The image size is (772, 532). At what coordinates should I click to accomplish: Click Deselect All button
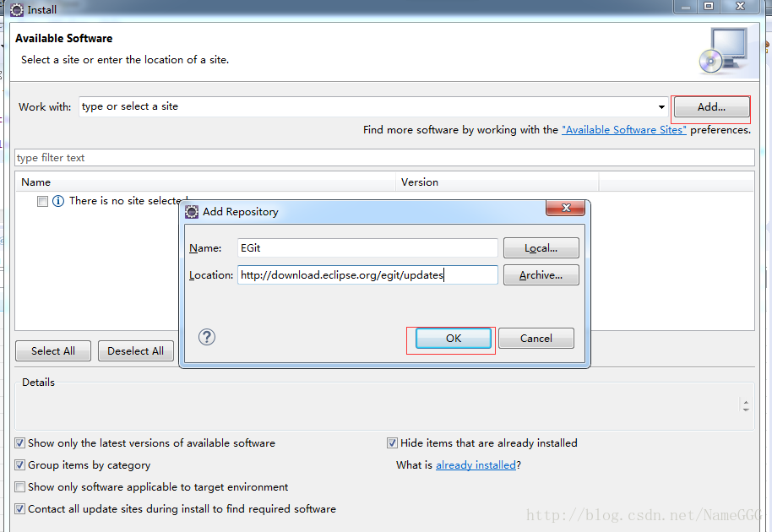pyautogui.click(x=136, y=351)
